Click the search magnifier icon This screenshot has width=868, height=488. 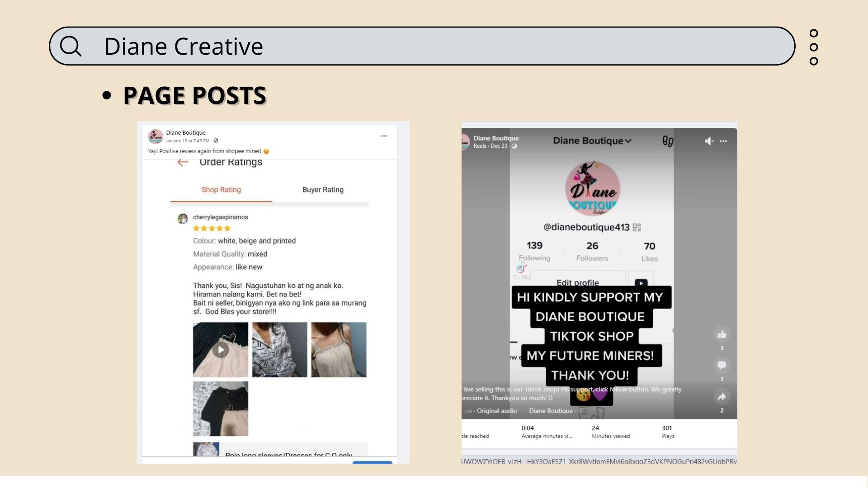pos(71,46)
